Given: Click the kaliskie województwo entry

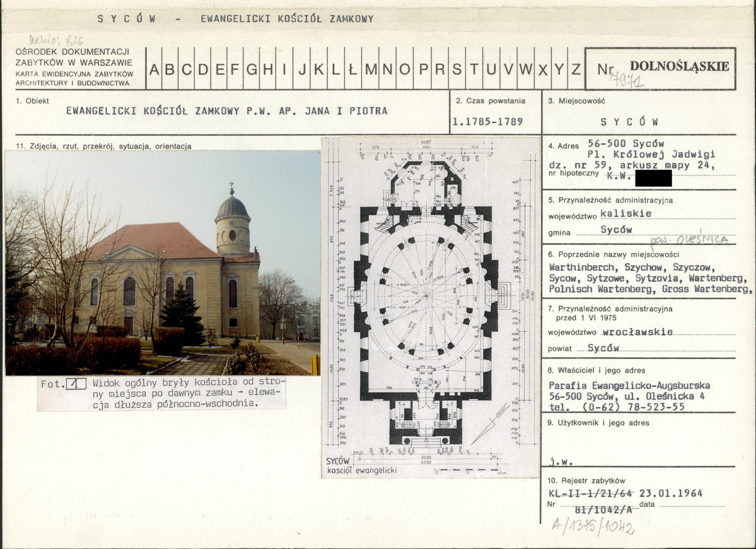Looking at the screenshot, I should tap(626, 213).
